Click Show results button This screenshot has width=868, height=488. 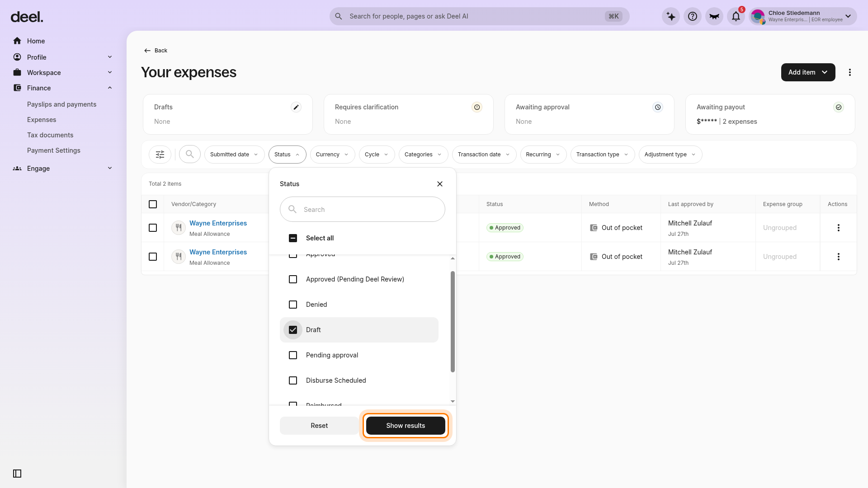(406, 426)
